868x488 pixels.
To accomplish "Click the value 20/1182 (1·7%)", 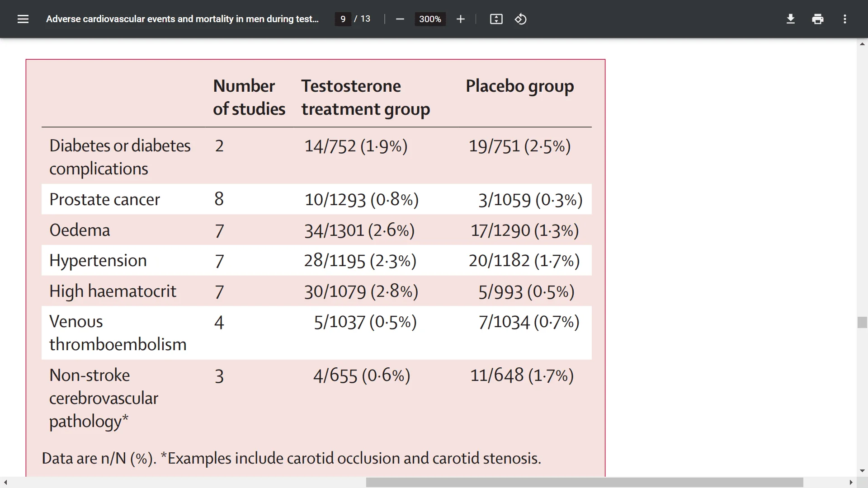I will tap(524, 261).
